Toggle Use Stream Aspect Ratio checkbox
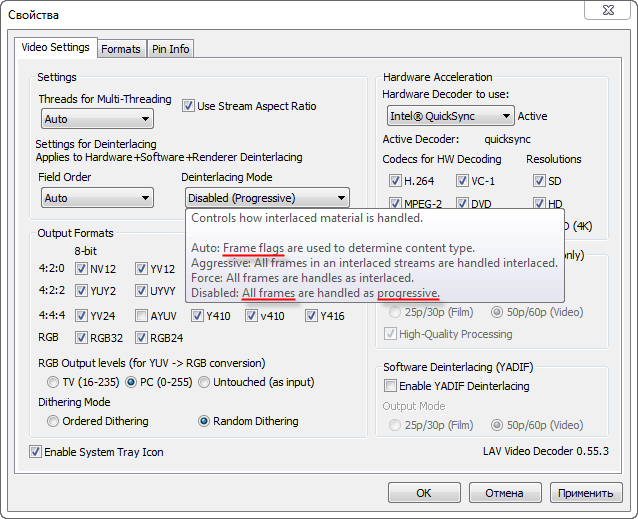Image resolution: width=638 pixels, height=519 pixels. 188,106
